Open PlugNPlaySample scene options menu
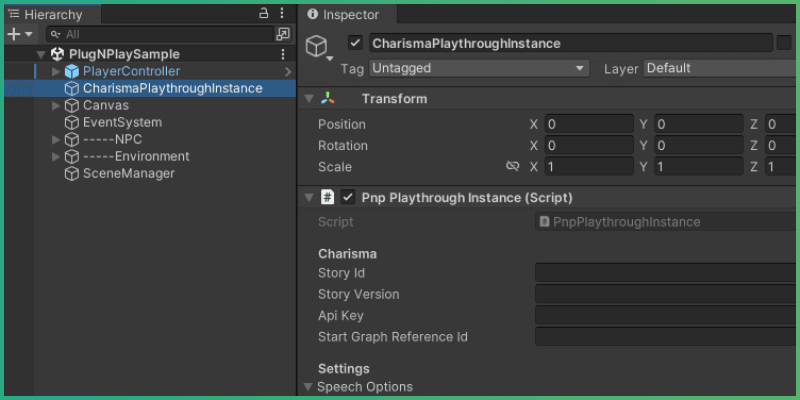Viewport: 800px width, 400px height. pyautogui.click(x=283, y=54)
